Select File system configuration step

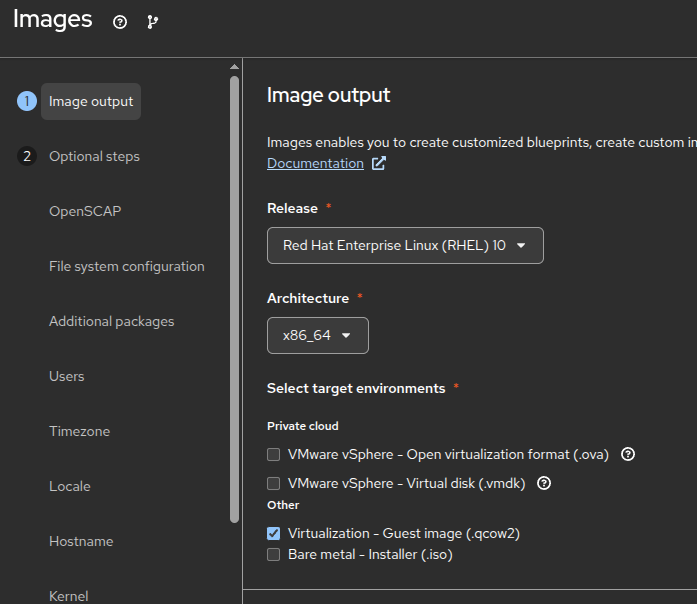pyautogui.click(x=126, y=266)
